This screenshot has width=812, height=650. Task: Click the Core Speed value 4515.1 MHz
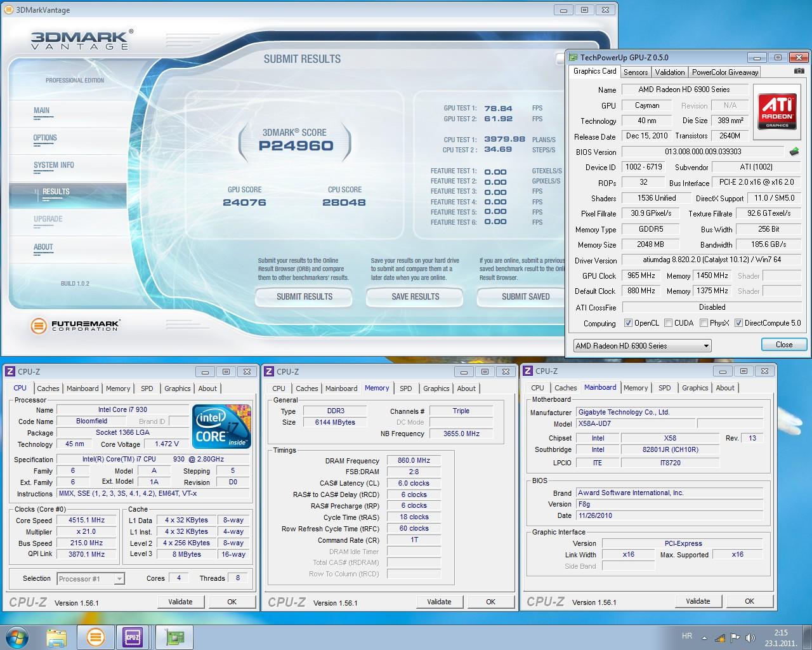87,521
